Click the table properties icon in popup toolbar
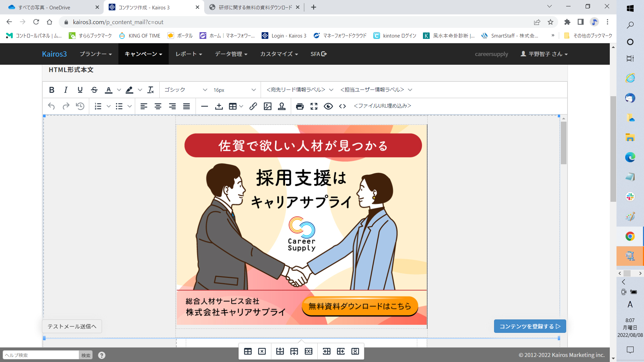644x362 pixels. 248,351
